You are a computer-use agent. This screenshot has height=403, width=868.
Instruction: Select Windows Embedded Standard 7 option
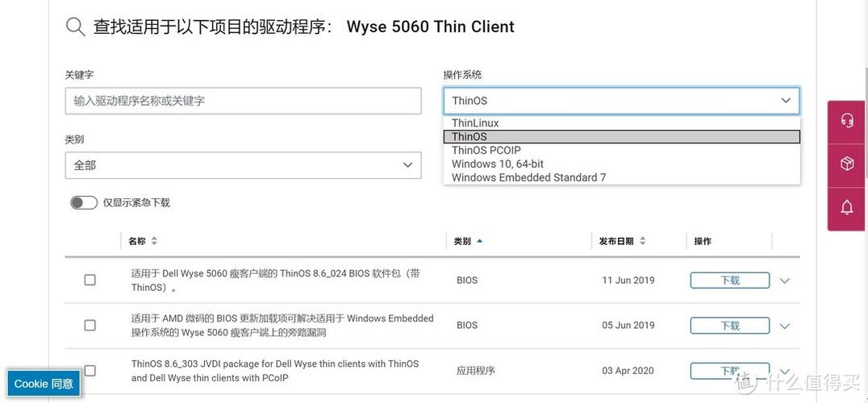pyautogui.click(x=622, y=177)
